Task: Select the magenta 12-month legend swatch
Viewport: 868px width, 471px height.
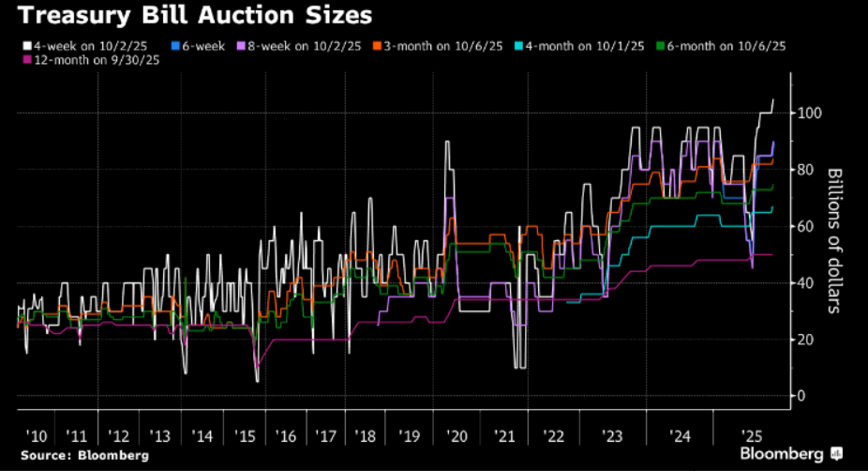Action: [27, 60]
